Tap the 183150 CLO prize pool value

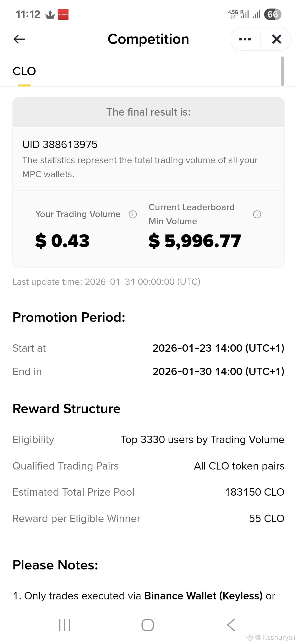(x=255, y=492)
